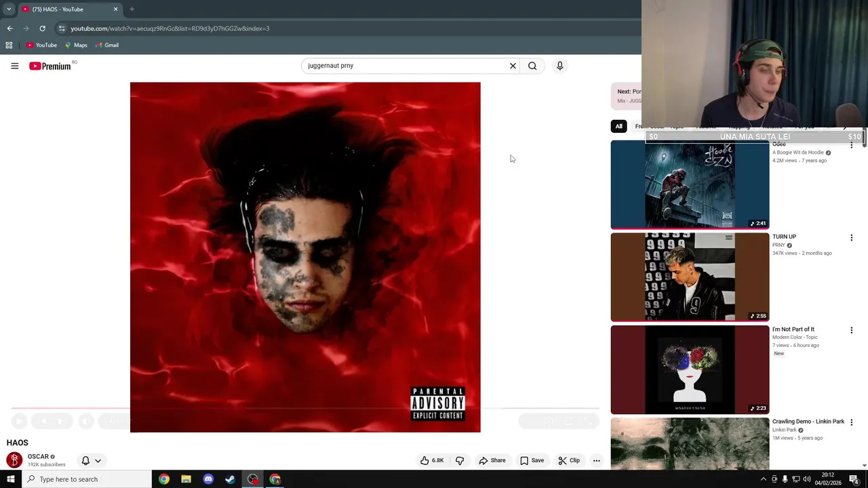Viewport: 868px width, 488px height.
Task: Select the All filter chip
Action: pyautogui.click(x=618, y=126)
